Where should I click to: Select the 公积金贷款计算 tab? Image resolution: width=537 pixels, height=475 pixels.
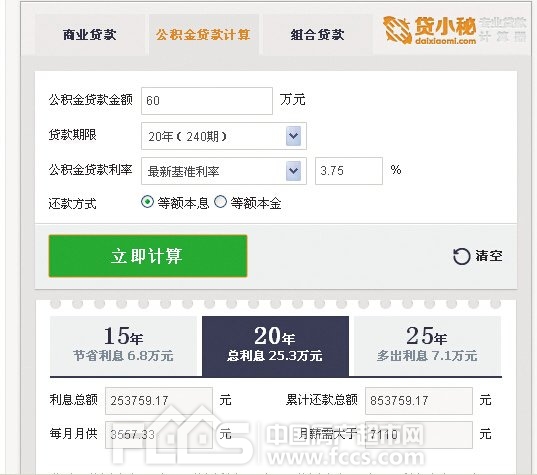(203, 35)
